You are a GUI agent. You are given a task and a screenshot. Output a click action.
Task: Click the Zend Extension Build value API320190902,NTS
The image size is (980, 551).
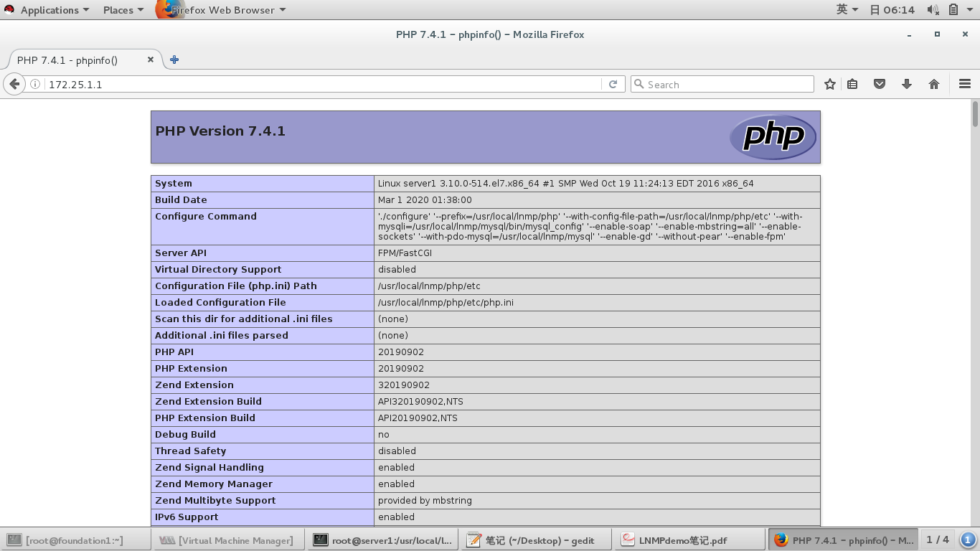tap(420, 402)
